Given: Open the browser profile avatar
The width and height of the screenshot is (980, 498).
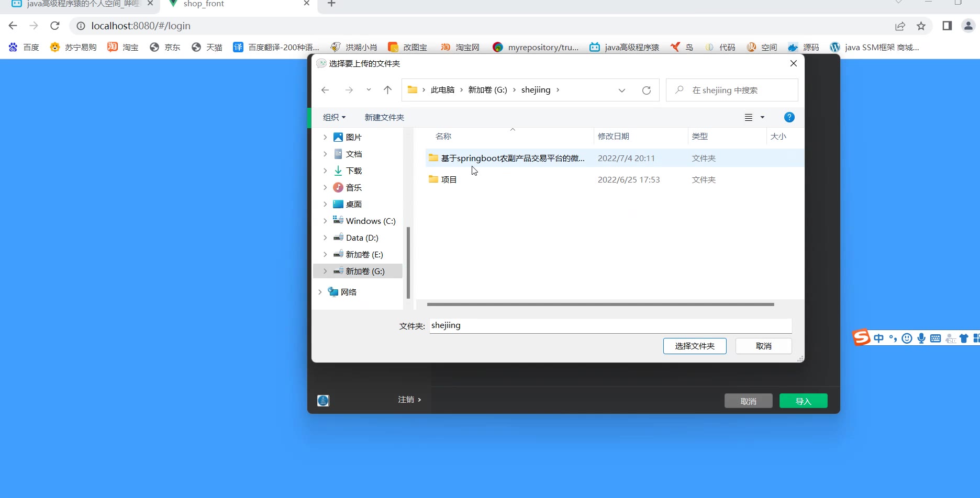Looking at the screenshot, I should click(968, 26).
